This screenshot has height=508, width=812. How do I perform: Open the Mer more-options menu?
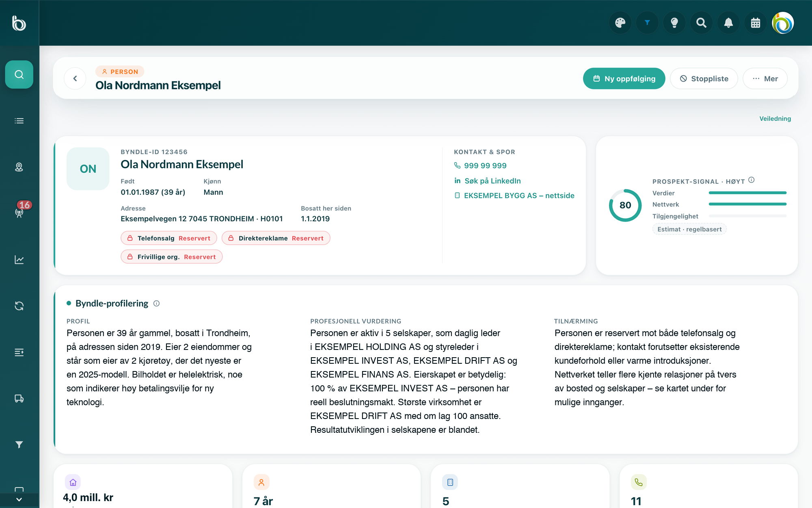tap(765, 78)
